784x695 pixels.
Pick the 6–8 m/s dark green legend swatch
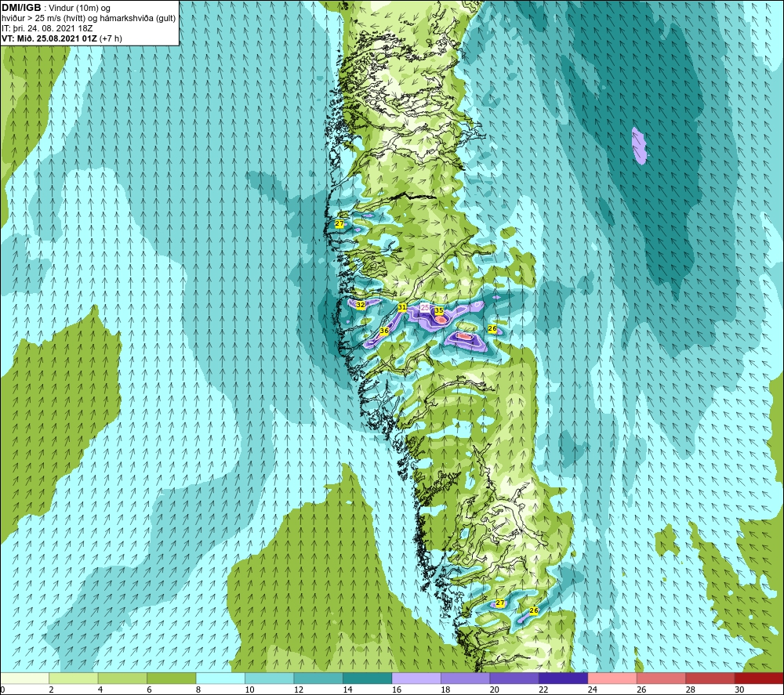(x=172, y=679)
